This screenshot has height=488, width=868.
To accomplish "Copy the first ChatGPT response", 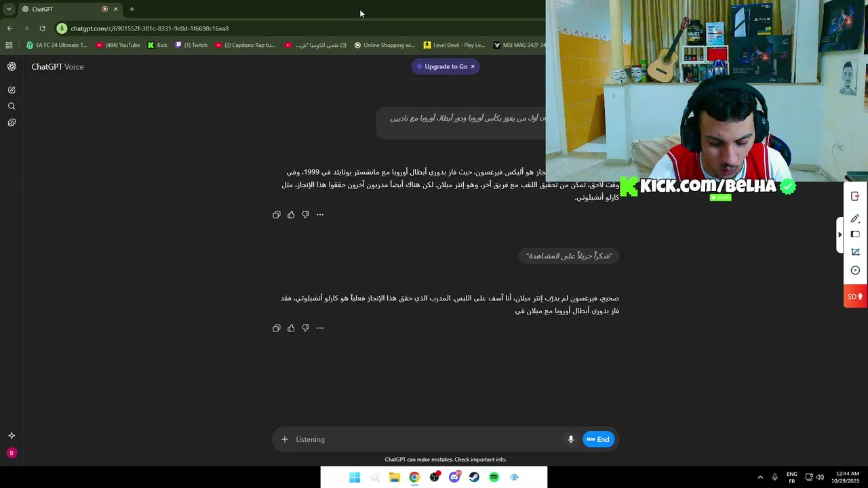I will pyautogui.click(x=277, y=215).
